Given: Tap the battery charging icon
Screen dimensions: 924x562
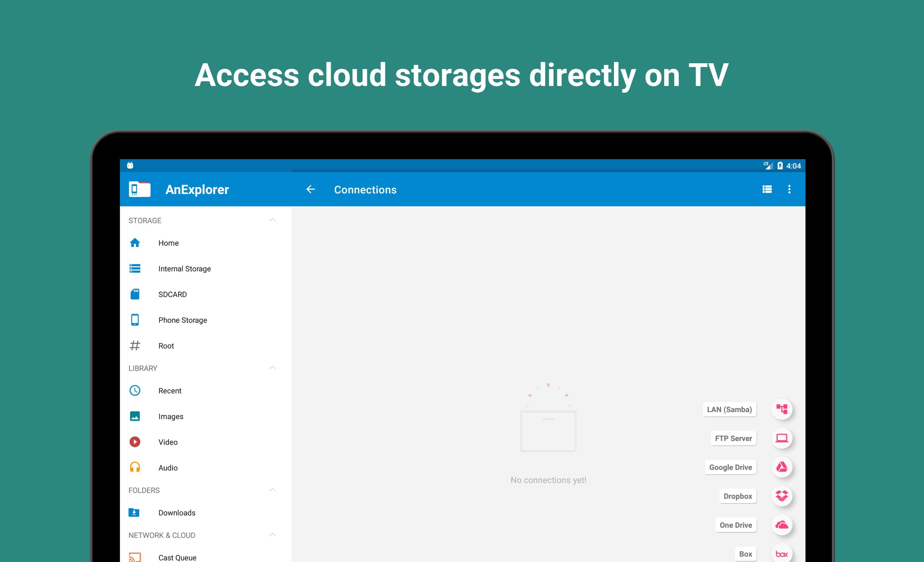Looking at the screenshot, I should click(x=780, y=165).
